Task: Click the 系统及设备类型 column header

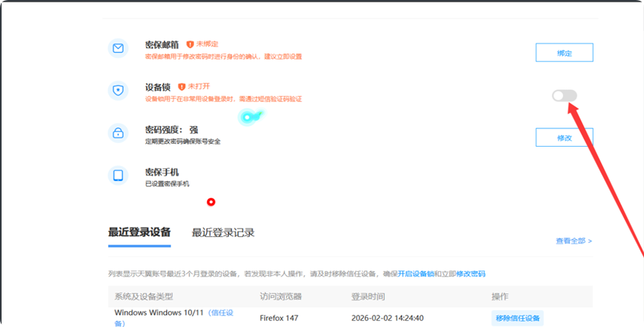Action: click(143, 296)
